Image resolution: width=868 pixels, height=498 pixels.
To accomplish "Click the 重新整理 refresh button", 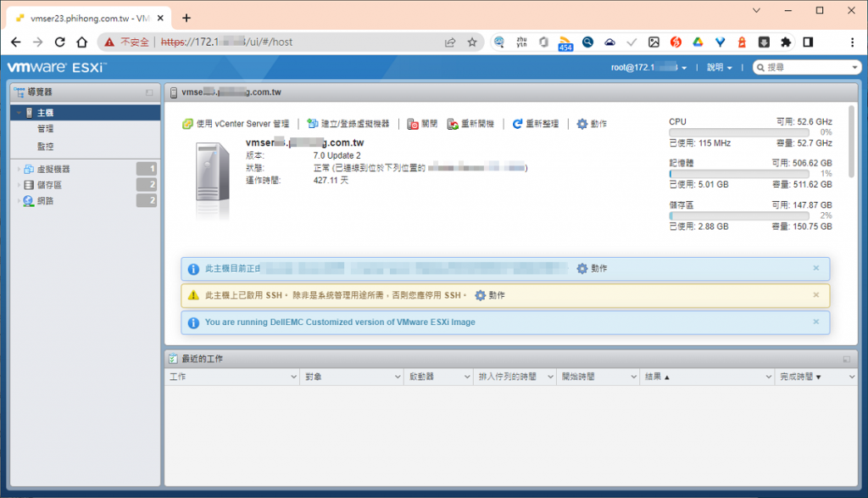I will 536,124.
